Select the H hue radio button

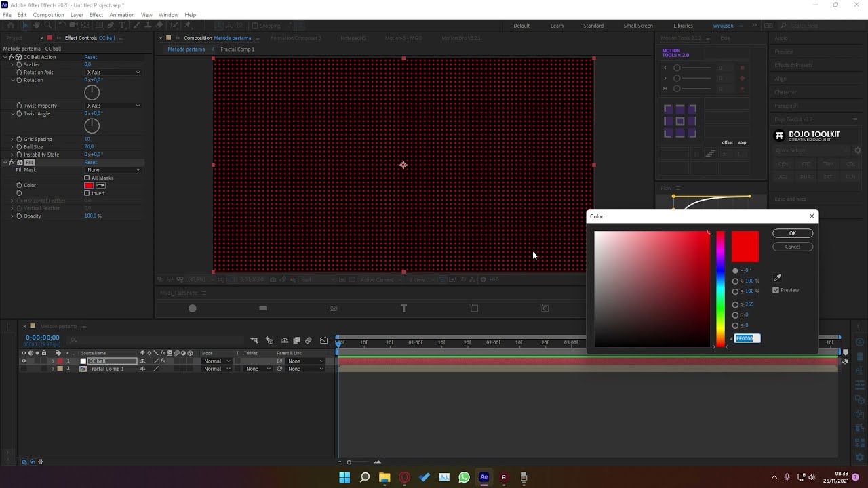pos(735,271)
